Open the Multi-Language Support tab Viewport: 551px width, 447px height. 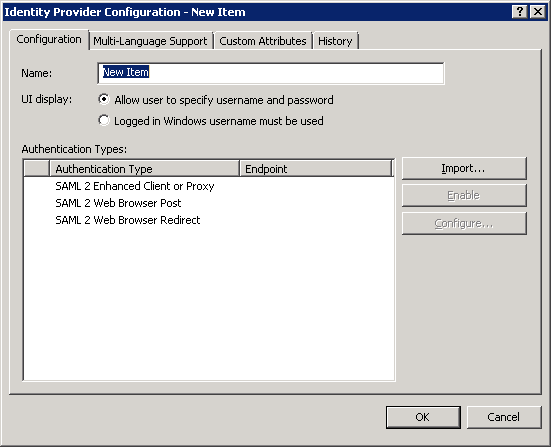pyautogui.click(x=150, y=41)
